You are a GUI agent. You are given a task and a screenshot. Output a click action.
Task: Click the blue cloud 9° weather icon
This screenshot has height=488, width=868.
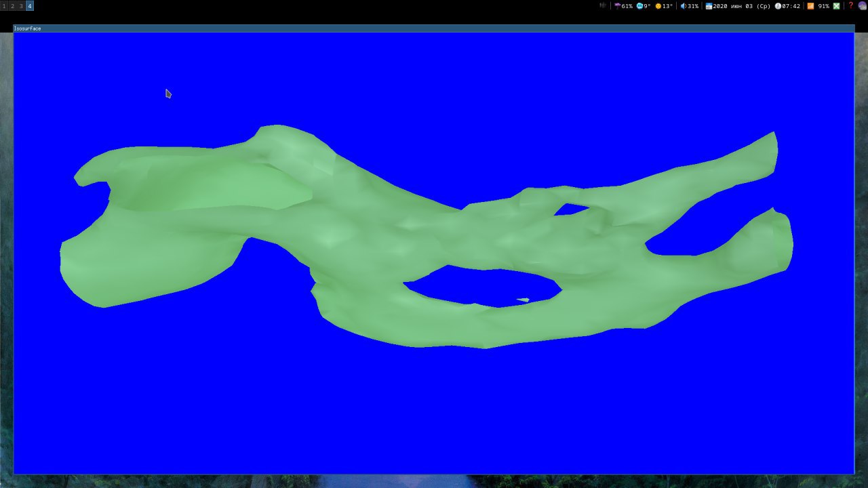[x=639, y=5]
